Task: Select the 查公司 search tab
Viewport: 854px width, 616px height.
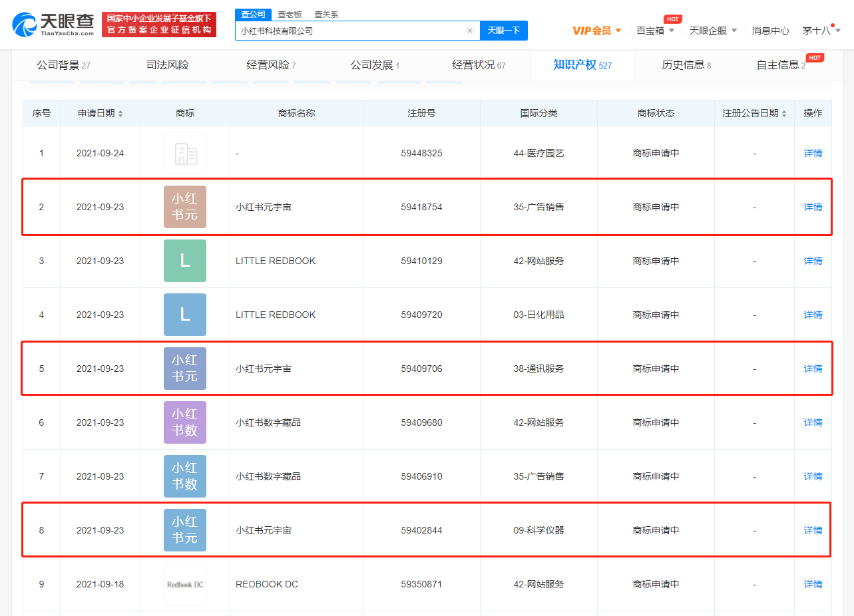Action: [x=252, y=14]
